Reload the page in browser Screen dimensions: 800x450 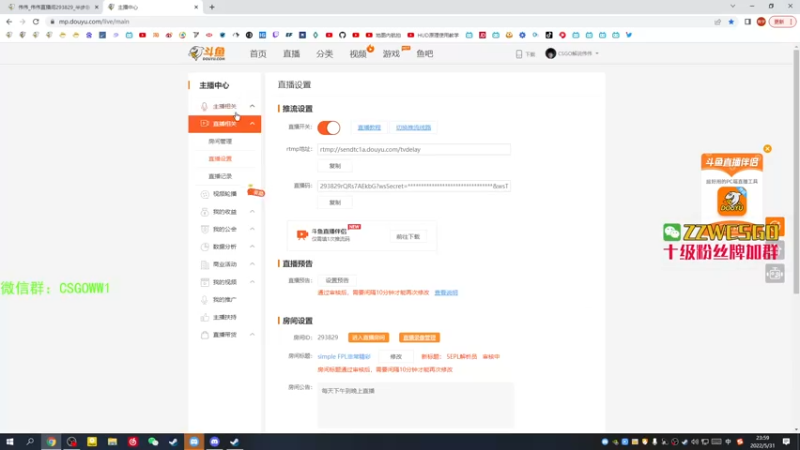[x=36, y=21]
